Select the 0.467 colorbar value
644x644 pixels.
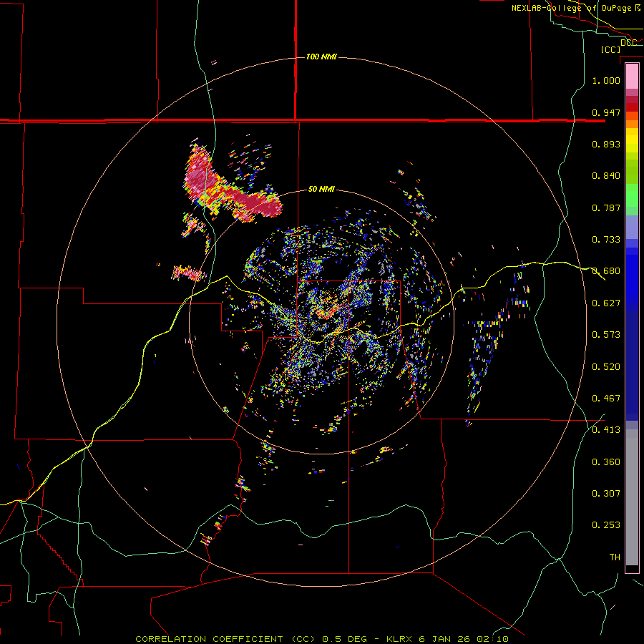click(x=606, y=399)
